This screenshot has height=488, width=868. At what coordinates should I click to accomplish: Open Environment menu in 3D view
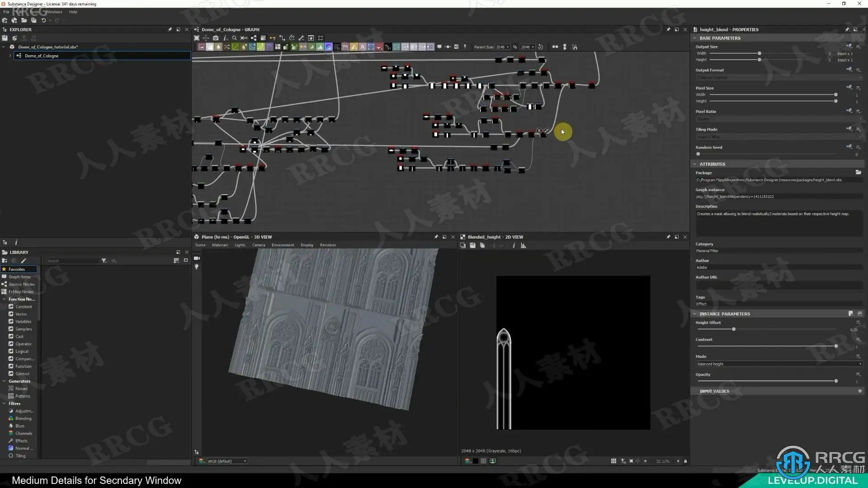(x=283, y=245)
